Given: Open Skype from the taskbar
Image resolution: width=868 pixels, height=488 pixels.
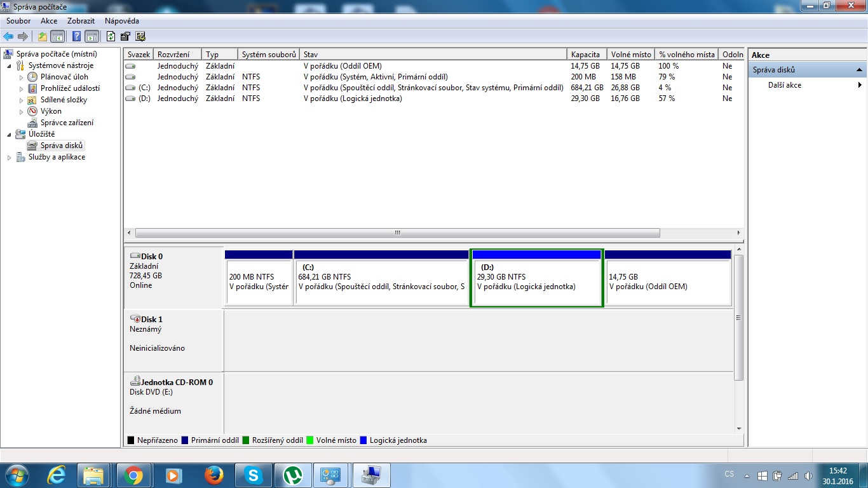Looking at the screenshot, I should pyautogui.click(x=254, y=475).
